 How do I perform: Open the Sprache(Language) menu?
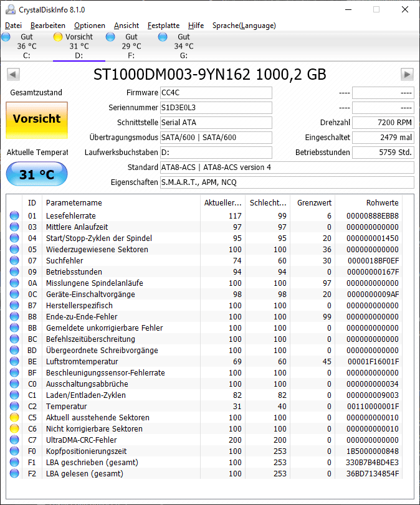pos(244,26)
